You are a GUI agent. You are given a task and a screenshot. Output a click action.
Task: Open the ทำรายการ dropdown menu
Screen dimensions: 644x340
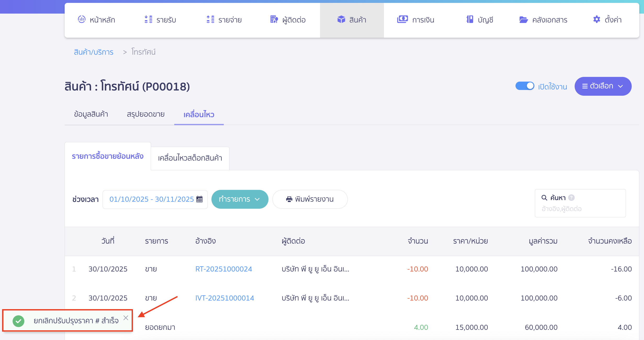240,199
